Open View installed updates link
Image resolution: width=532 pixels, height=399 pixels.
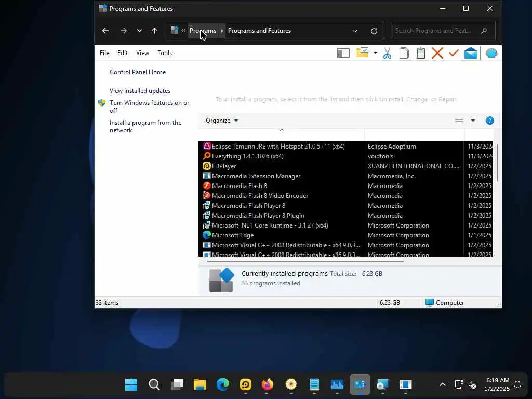[x=140, y=91]
